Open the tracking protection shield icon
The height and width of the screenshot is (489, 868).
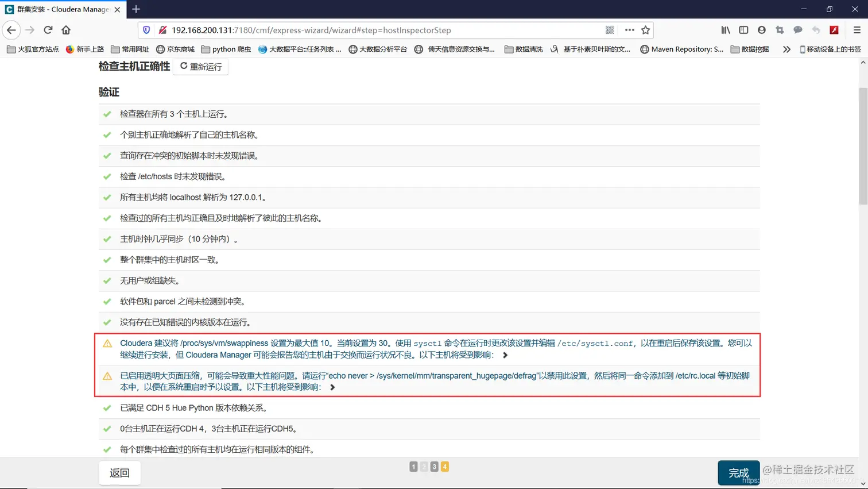[146, 30]
